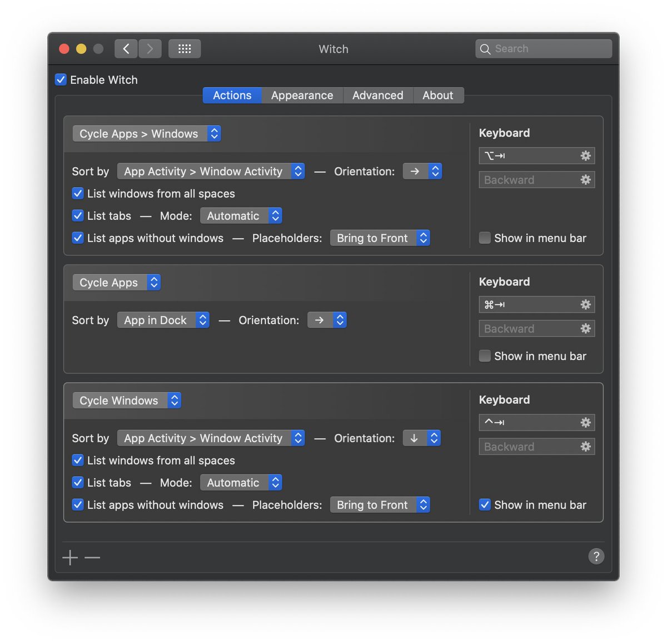Screen dimensions: 667x644
Task: Click the Command-Tab shortcut field
Action: pos(537,304)
